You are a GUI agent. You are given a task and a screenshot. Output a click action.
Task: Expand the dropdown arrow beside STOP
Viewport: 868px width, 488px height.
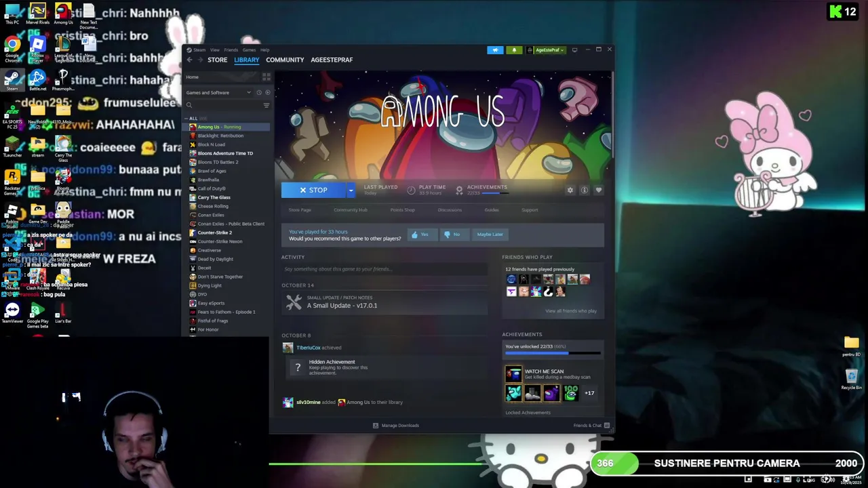coord(351,190)
